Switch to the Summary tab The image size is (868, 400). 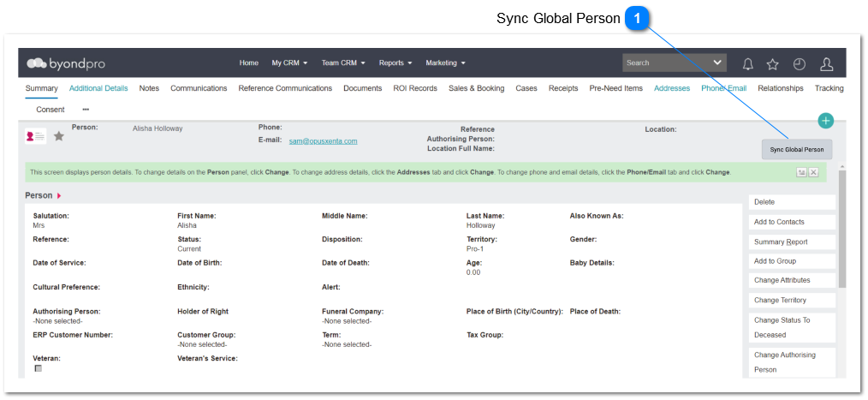42,88
